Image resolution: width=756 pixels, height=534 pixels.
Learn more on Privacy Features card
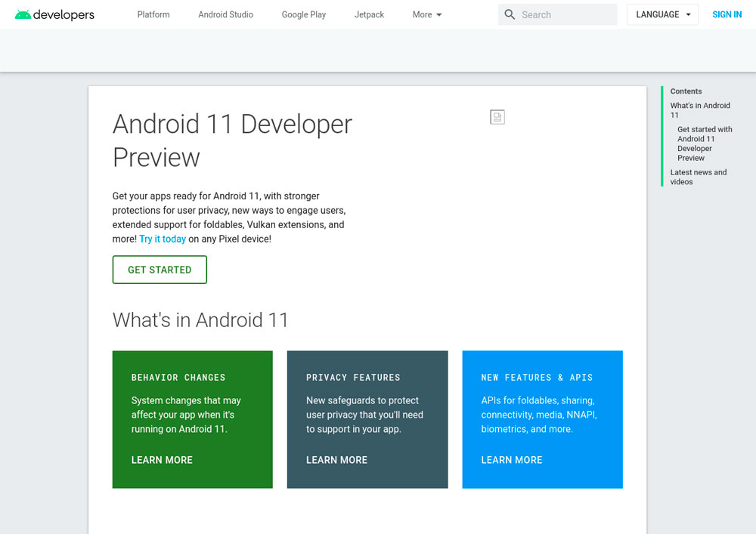click(x=336, y=460)
